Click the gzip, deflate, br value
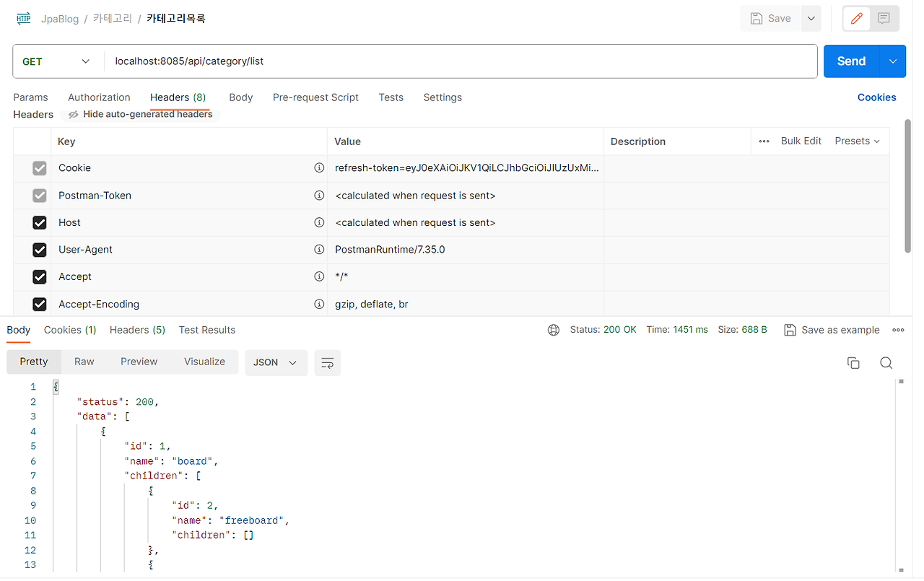Viewport: 924px width, 581px height. (x=372, y=304)
